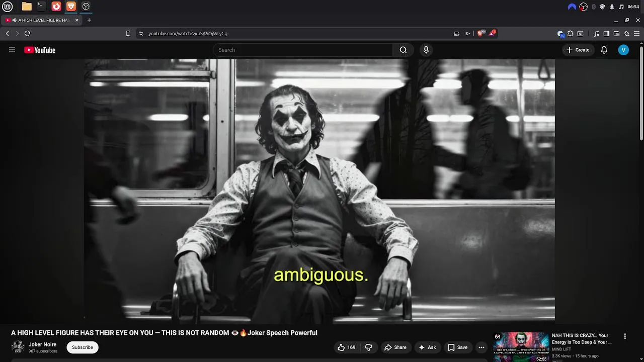Open the browser extensions puzzle icon
This screenshot has width=644, height=362.
pos(570,34)
